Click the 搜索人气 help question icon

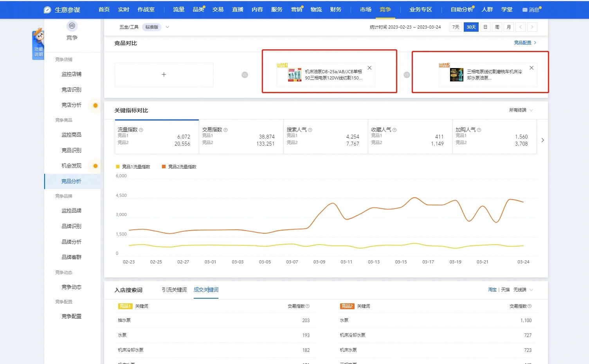pyautogui.click(x=310, y=130)
